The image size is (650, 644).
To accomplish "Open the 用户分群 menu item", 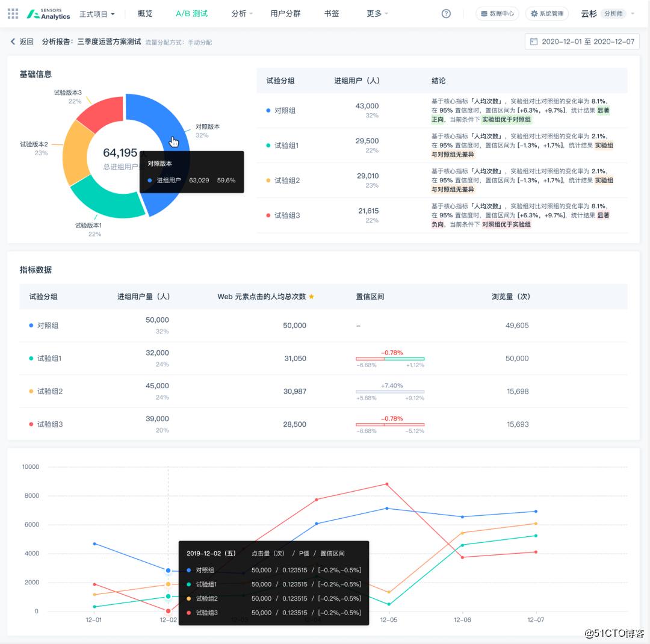I will point(285,14).
